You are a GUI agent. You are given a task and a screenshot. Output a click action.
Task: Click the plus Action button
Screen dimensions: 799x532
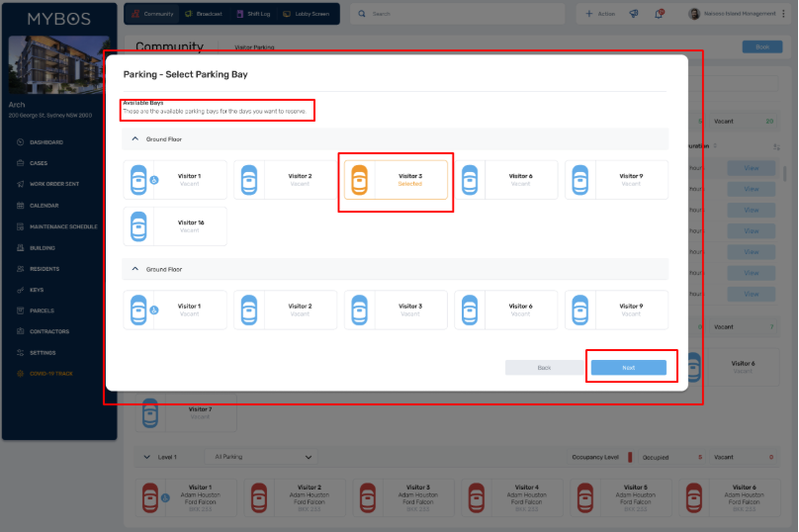point(601,14)
